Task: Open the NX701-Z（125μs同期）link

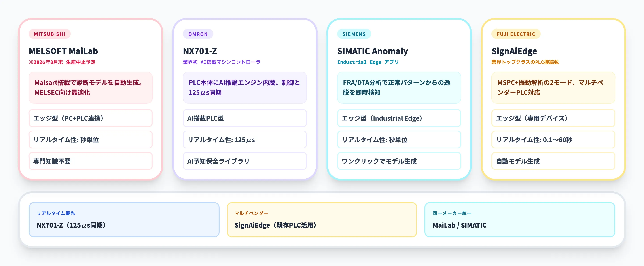Action: (72, 225)
